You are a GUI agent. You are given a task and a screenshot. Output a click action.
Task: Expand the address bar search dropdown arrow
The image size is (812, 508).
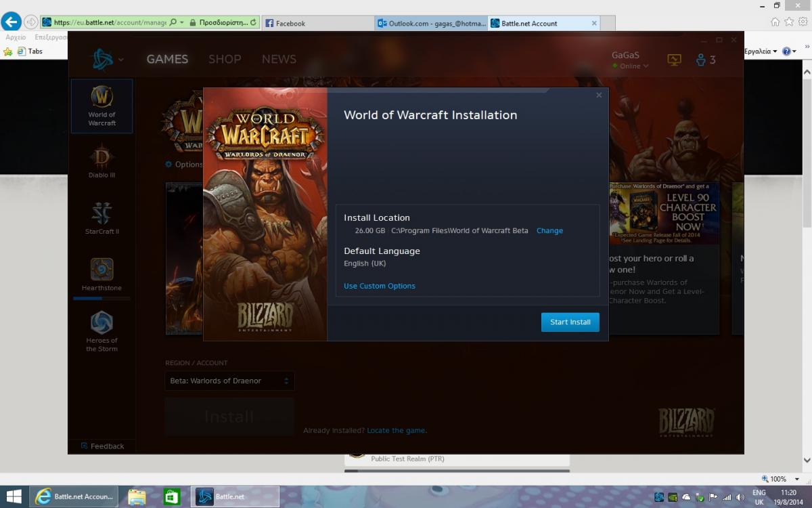pyautogui.click(x=182, y=22)
